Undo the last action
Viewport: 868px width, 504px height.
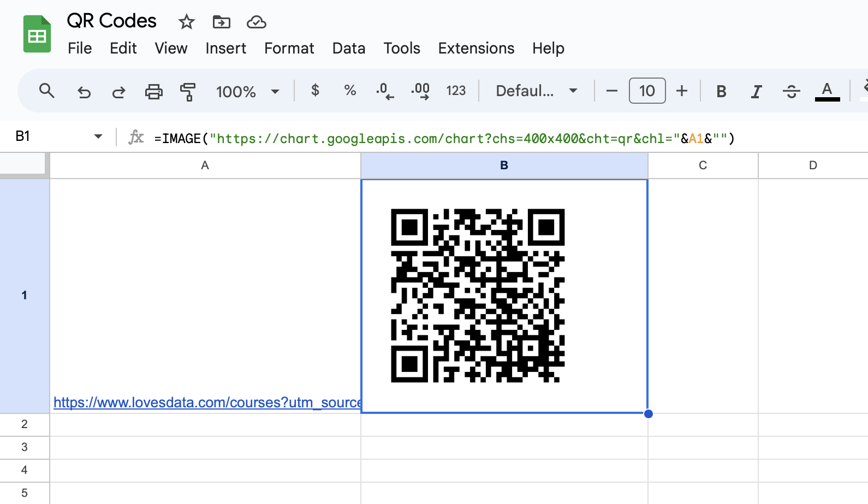click(84, 91)
